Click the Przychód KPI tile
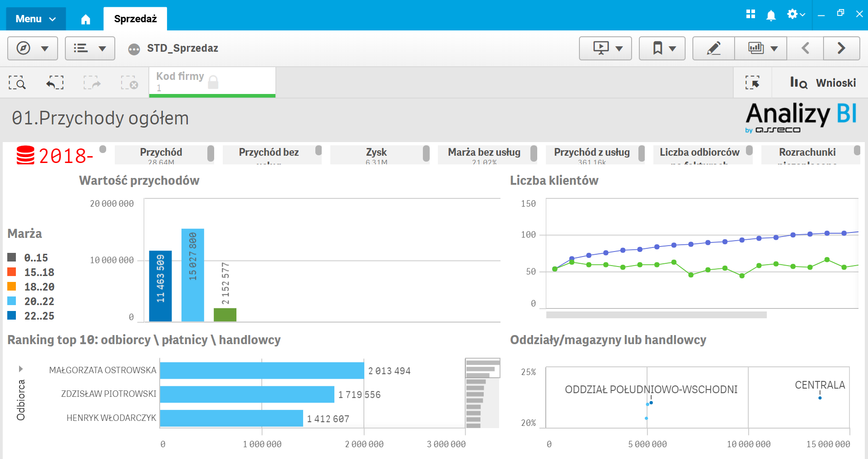 tap(161, 154)
